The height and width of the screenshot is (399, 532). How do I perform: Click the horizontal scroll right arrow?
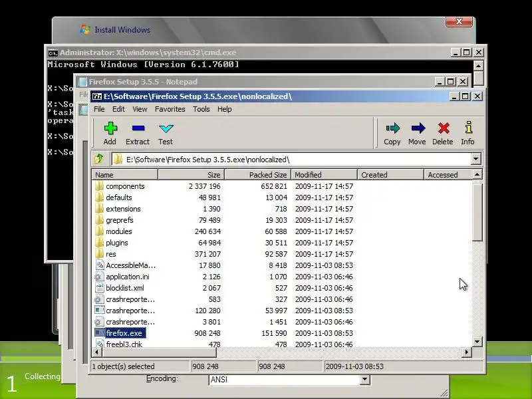coord(467,352)
